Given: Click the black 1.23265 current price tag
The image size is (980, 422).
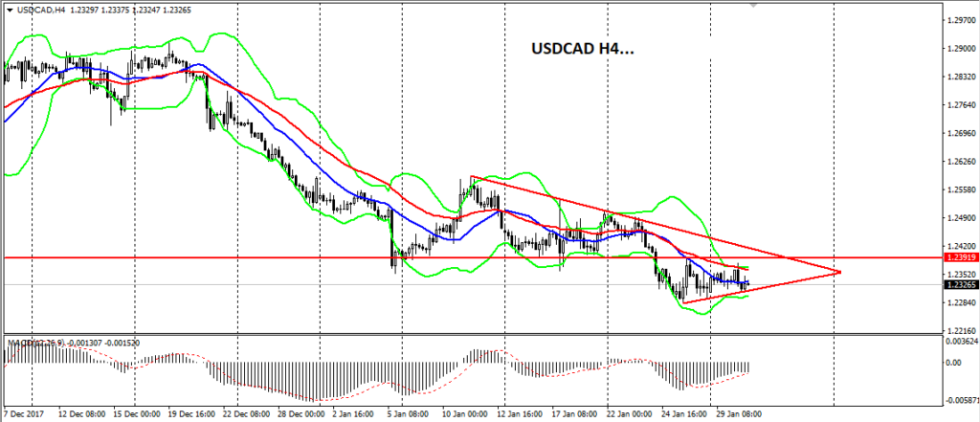Looking at the screenshot, I should point(959,284).
